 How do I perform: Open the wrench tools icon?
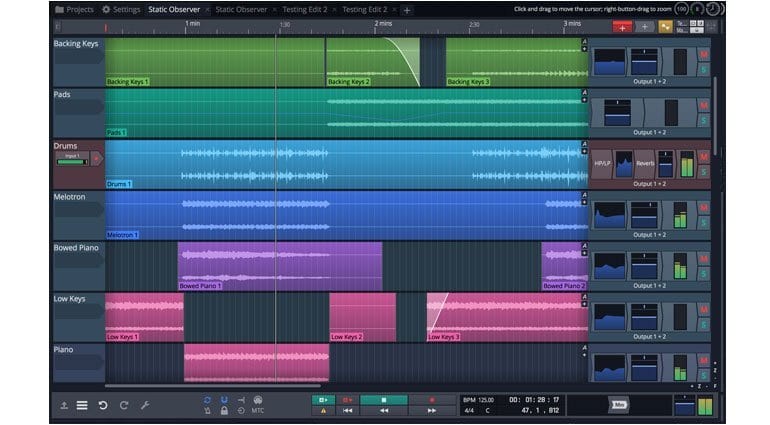[x=145, y=405]
